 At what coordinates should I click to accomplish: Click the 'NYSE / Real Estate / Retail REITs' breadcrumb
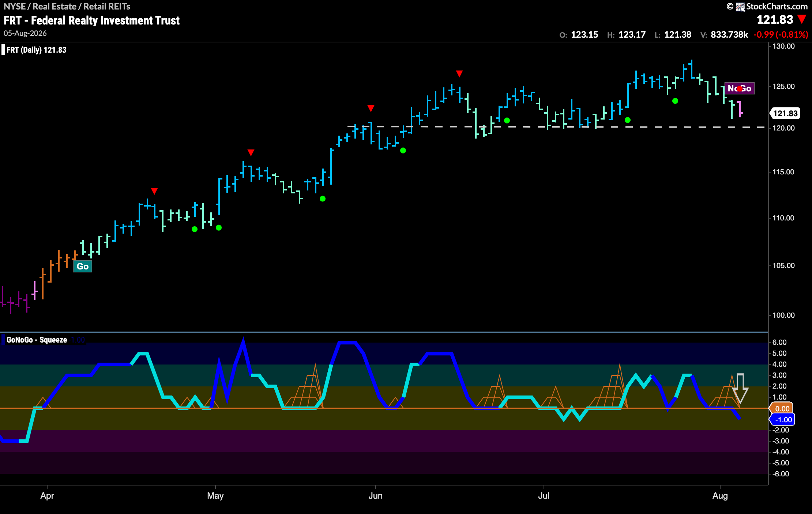click(67, 6)
